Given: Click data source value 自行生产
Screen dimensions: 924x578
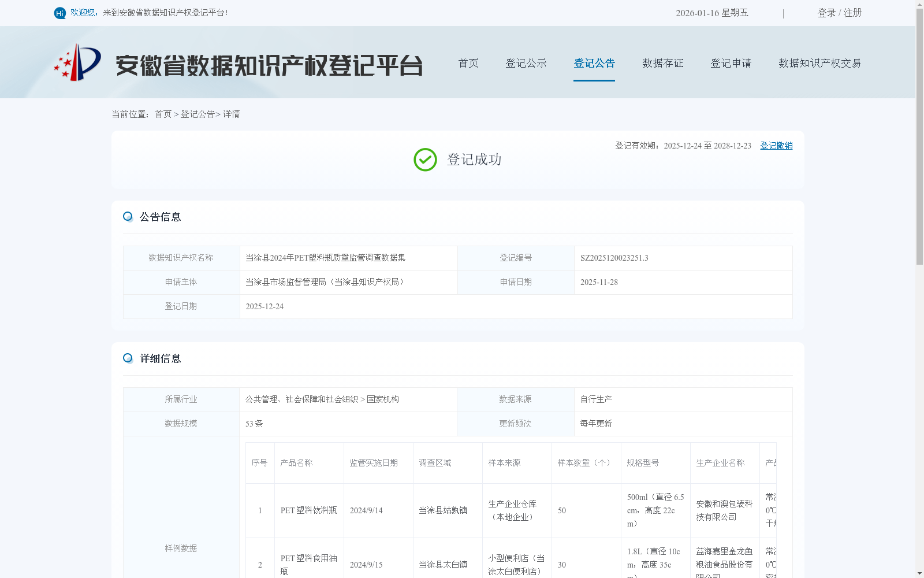Looking at the screenshot, I should (597, 399).
